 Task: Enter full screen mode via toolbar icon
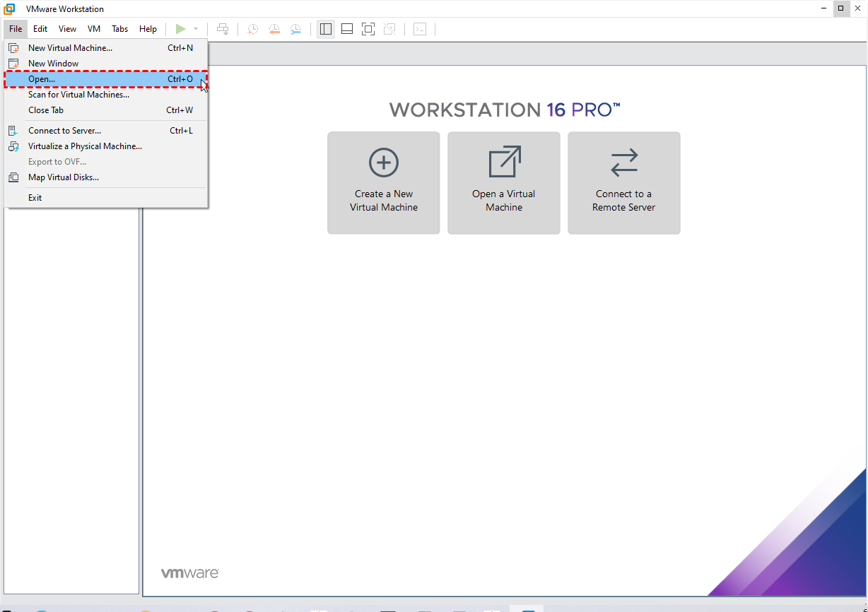tap(368, 29)
